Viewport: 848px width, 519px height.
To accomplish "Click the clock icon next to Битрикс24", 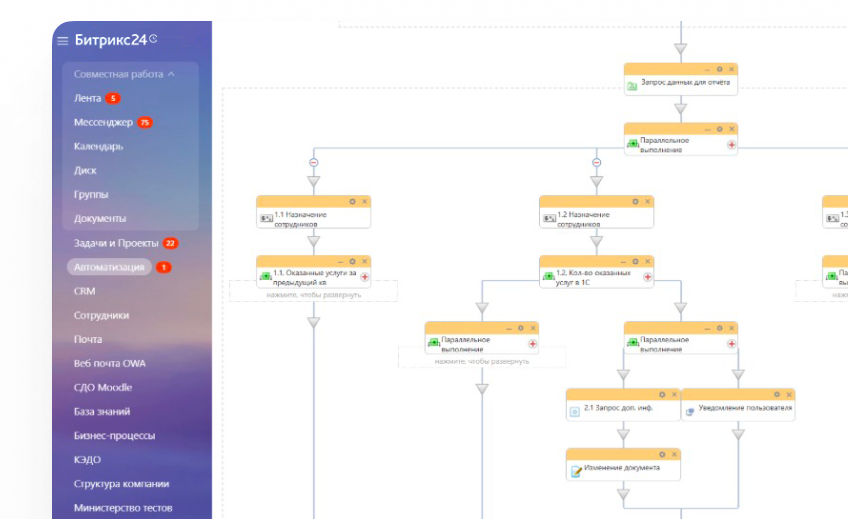I will point(153,39).
